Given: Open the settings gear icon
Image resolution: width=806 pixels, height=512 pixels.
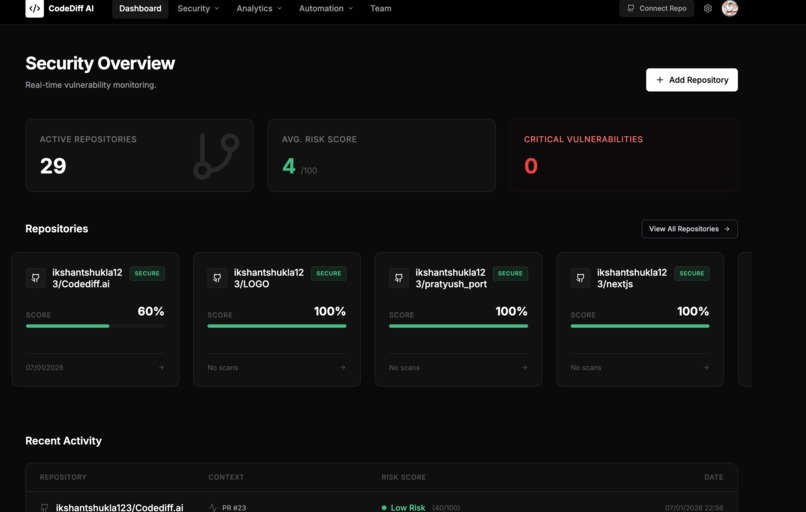Looking at the screenshot, I should coord(708,8).
